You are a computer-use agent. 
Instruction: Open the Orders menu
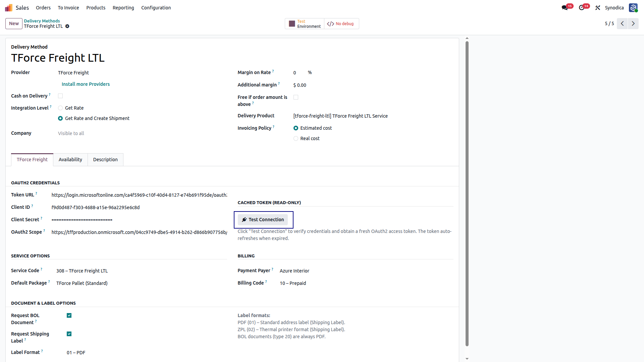click(43, 7)
